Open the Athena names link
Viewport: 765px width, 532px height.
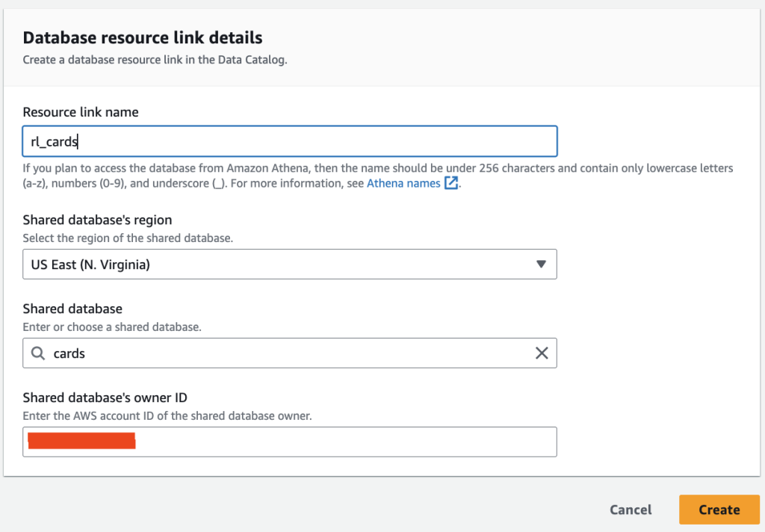(403, 183)
